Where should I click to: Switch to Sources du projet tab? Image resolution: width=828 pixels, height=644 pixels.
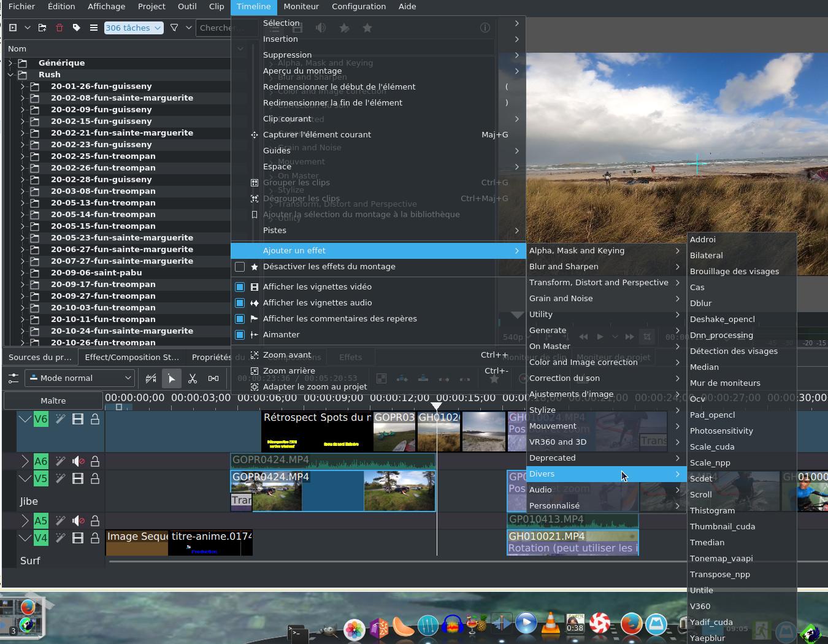pos(40,358)
